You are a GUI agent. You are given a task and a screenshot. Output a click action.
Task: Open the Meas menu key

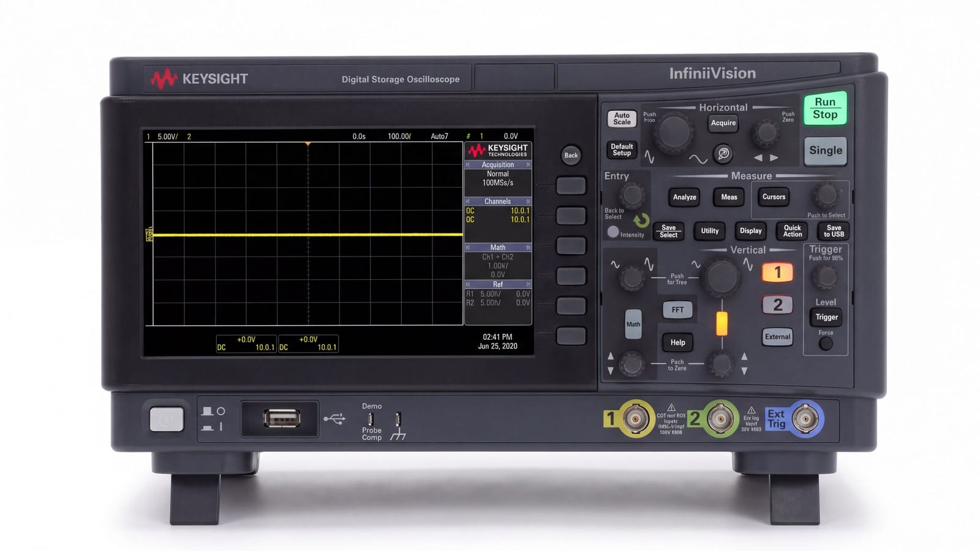[x=729, y=197]
